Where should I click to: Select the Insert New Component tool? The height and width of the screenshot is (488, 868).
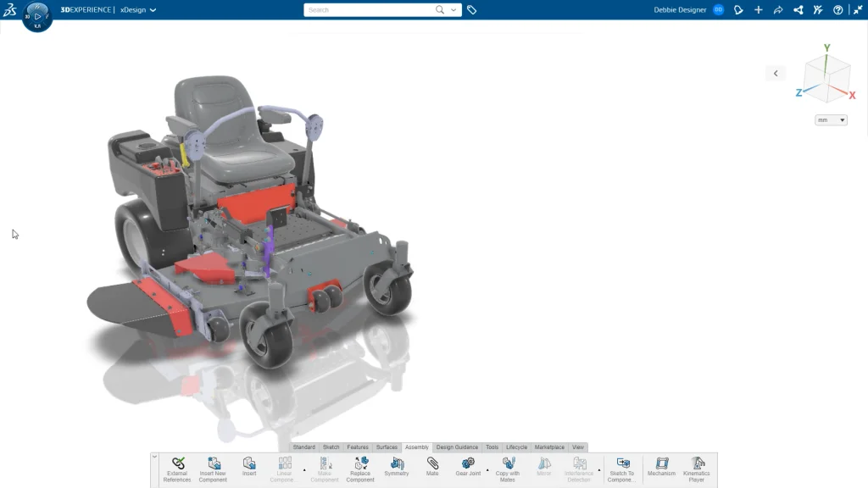(213, 468)
